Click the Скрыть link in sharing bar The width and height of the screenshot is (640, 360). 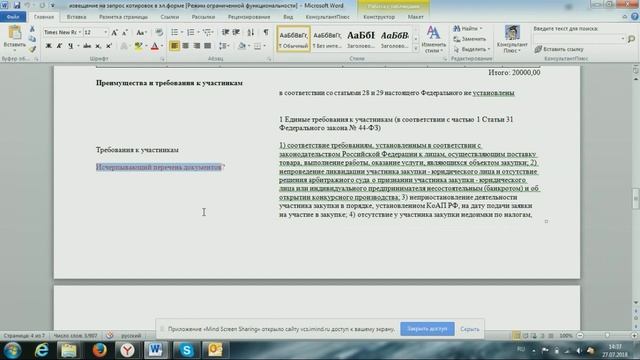469,329
